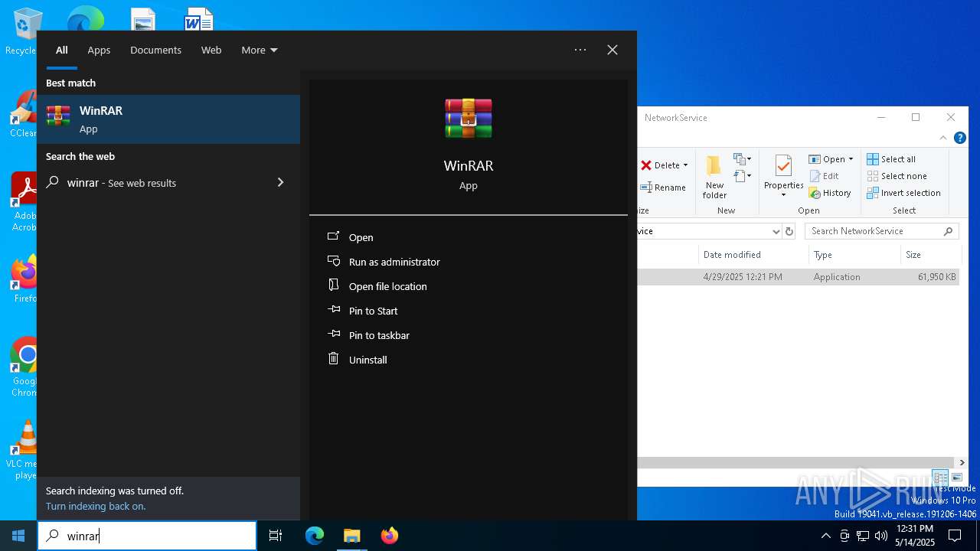Click Invert selection in Explorer
This screenshot has height=551, width=980.
pyautogui.click(x=903, y=193)
